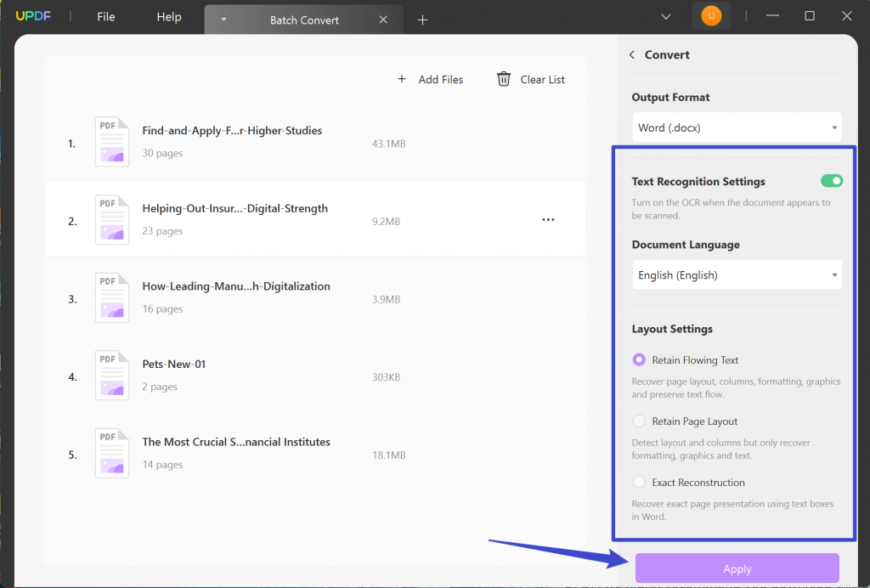Image resolution: width=870 pixels, height=588 pixels.
Task: Open the Output Format dropdown
Action: pos(736,127)
